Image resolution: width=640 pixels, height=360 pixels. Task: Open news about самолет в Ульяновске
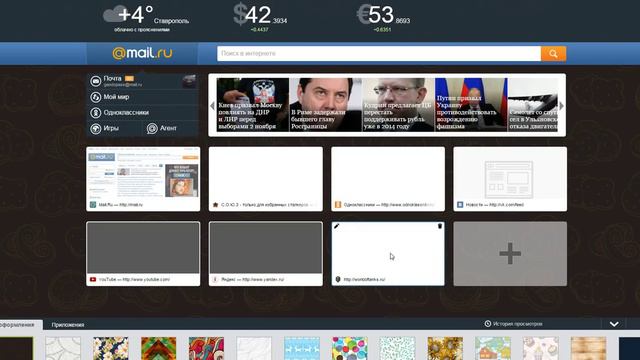tap(533, 104)
